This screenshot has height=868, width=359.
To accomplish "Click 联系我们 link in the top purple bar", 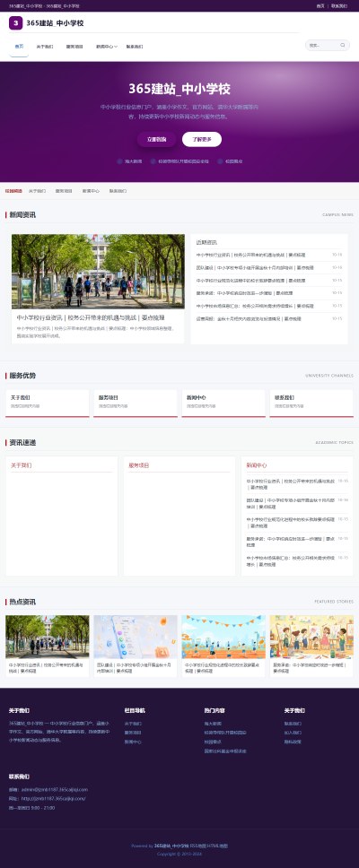I will click(x=339, y=6).
